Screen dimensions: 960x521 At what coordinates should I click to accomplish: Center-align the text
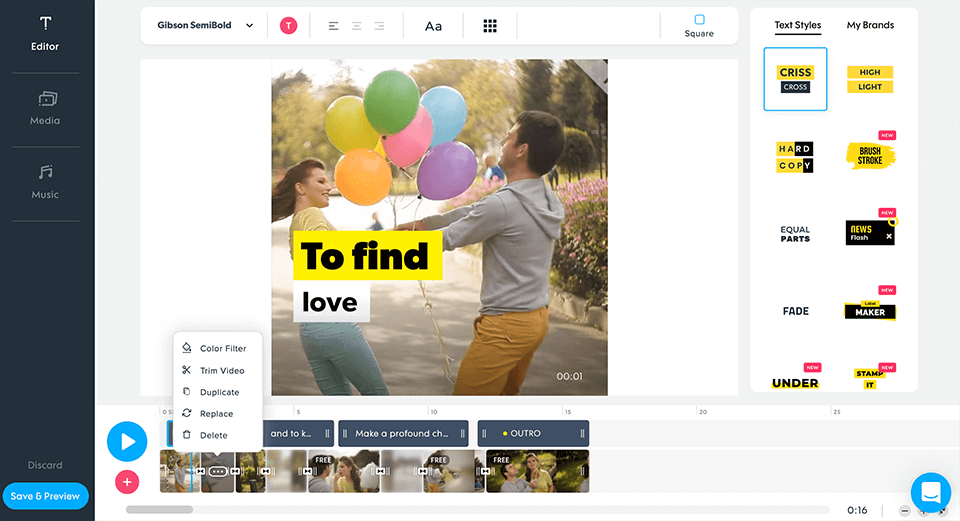pos(356,26)
